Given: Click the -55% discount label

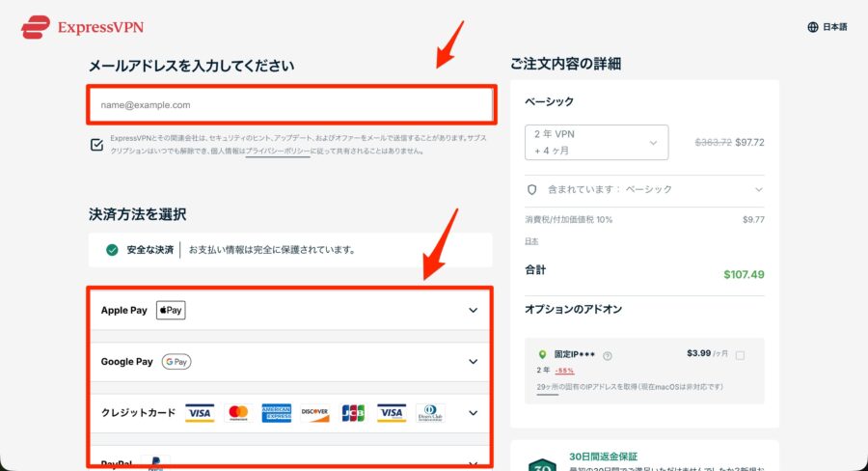Looking at the screenshot, I should [564, 371].
